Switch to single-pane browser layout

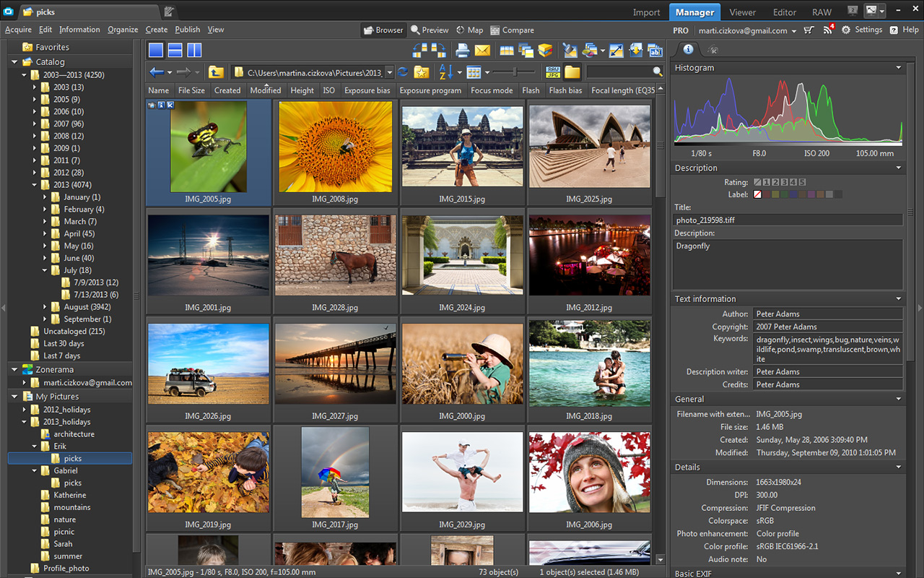click(x=156, y=50)
